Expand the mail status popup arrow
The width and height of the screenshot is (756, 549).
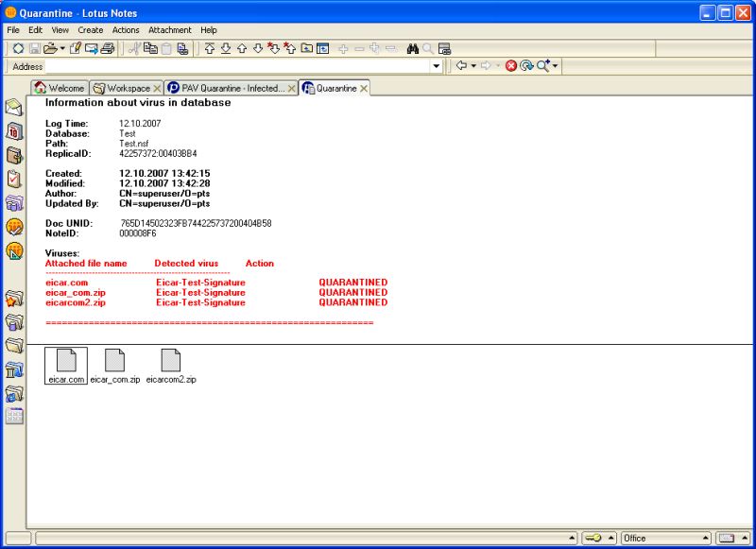pos(746,538)
